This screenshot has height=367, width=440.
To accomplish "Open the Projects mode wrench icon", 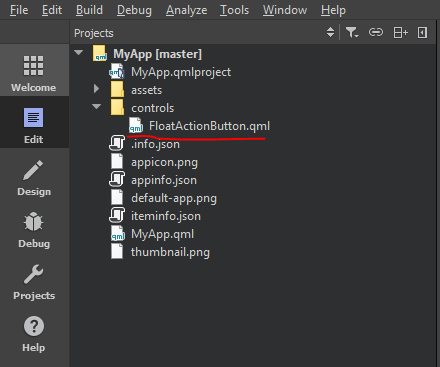I will [x=33, y=274].
